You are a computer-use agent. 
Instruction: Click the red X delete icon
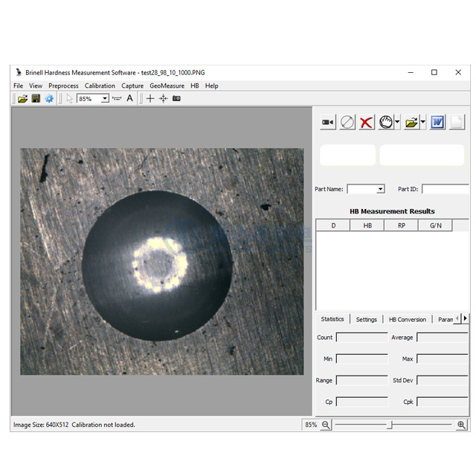pos(366,123)
